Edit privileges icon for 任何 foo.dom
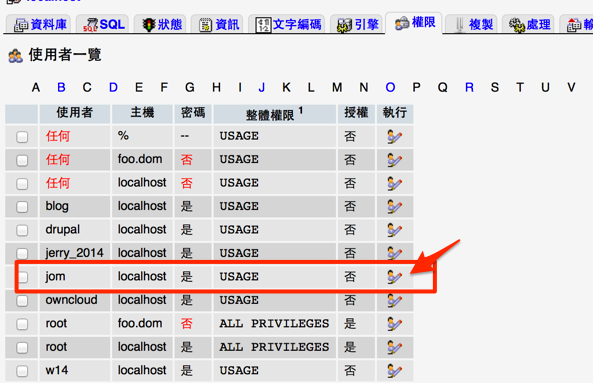Image resolution: width=593 pixels, height=383 pixels. pos(394,160)
